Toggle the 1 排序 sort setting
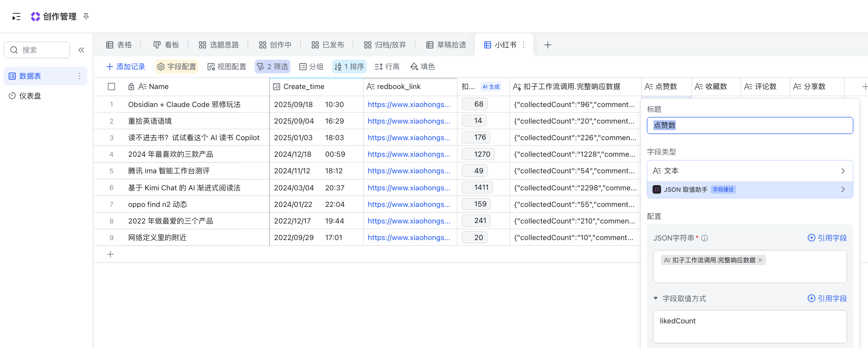This screenshot has width=868, height=348. click(x=349, y=67)
